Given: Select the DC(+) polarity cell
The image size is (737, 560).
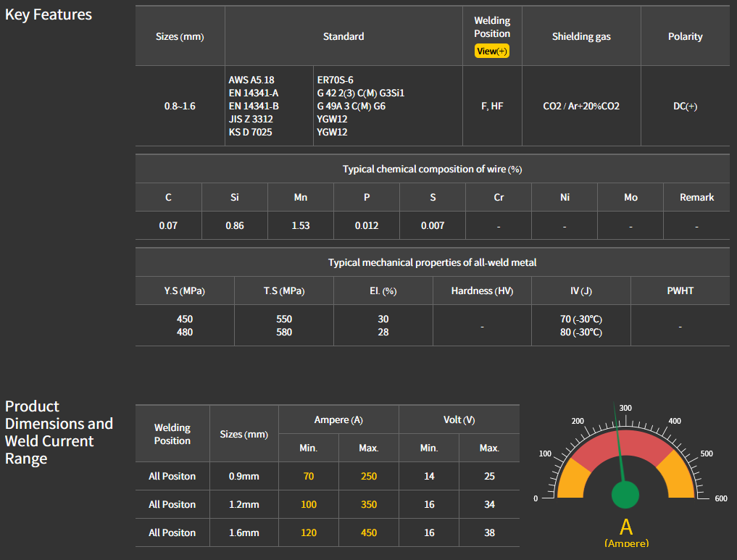Looking at the screenshot, I should pos(685,106).
